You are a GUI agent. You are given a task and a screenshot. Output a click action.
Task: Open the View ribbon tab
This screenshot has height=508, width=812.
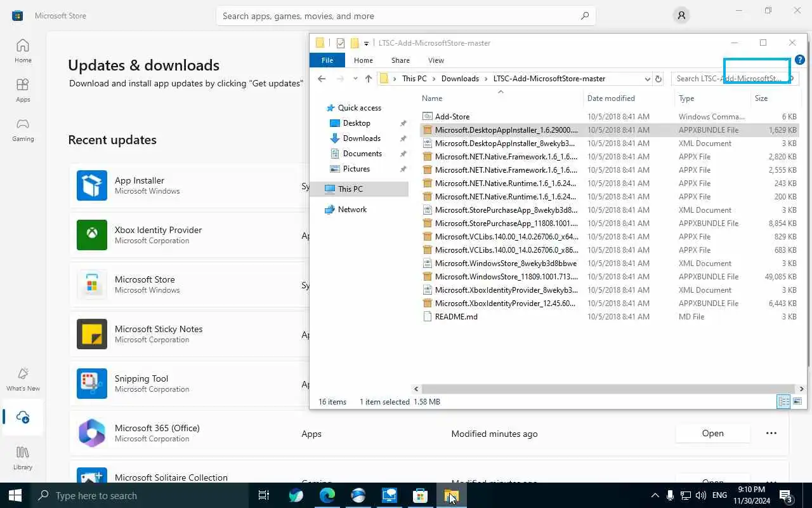436,60
